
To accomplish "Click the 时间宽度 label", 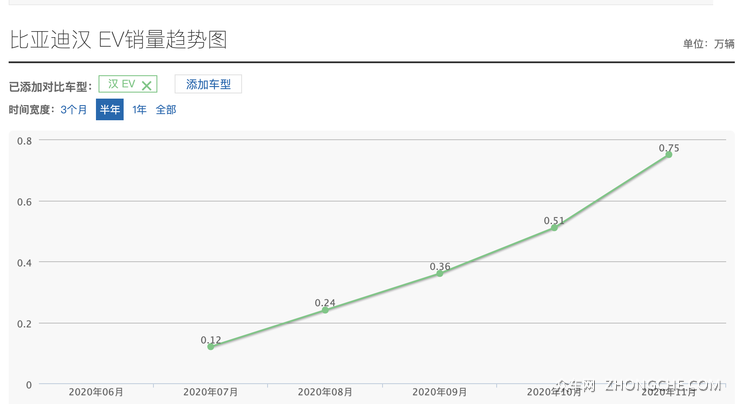I will (x=32, y=109).
